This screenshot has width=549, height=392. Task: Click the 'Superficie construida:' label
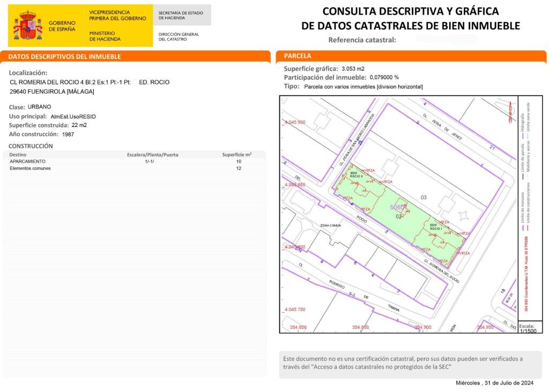pos(39,125)
